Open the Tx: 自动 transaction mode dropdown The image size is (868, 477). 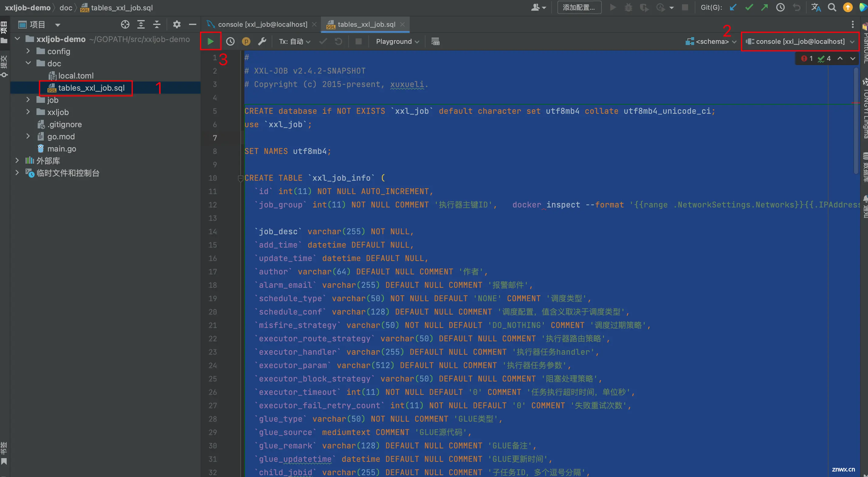point(294,41)
